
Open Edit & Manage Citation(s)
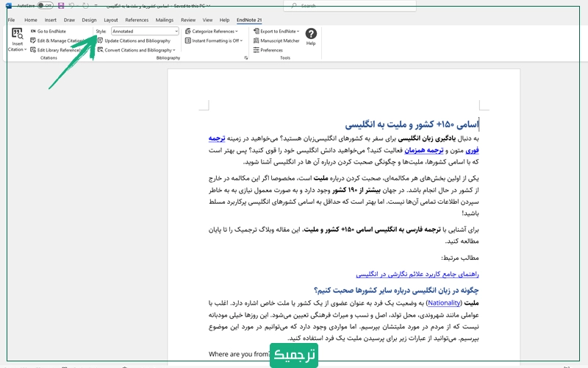57,40
